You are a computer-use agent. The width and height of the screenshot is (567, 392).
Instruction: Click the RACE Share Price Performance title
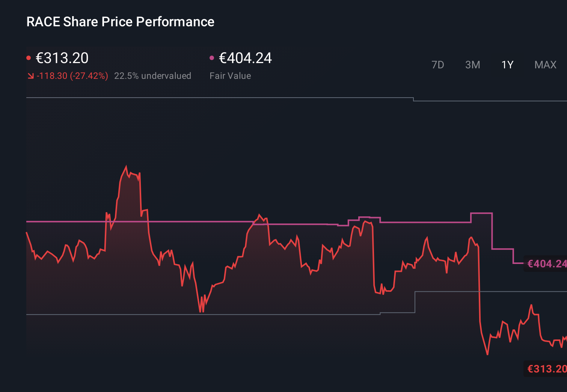point(120,22)
